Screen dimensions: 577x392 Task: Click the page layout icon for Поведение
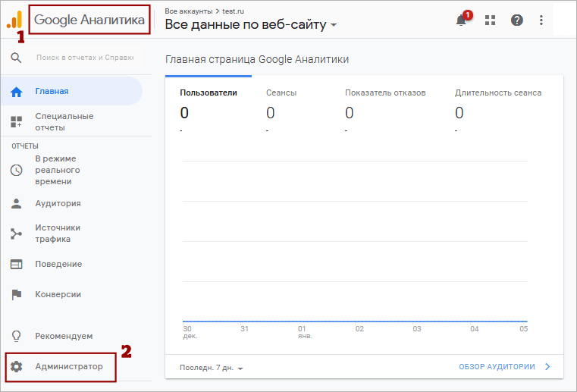click(x=16, y=264)
